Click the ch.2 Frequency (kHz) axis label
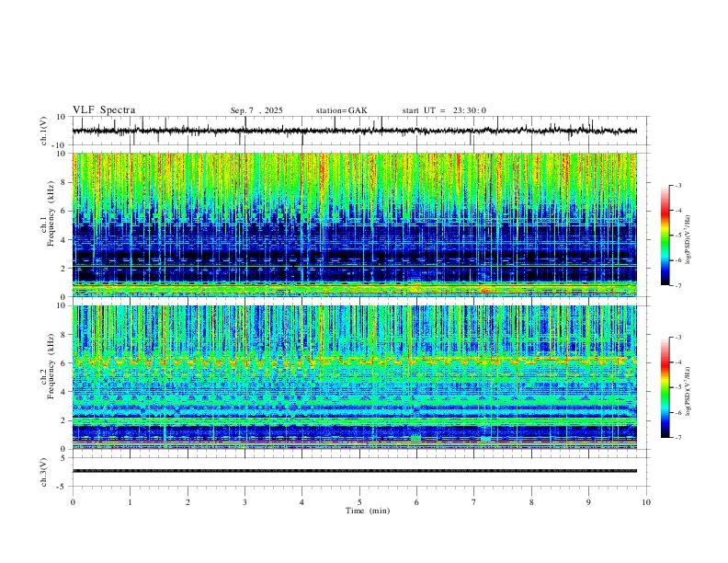 pyautogui.click(x=48, y=366)
